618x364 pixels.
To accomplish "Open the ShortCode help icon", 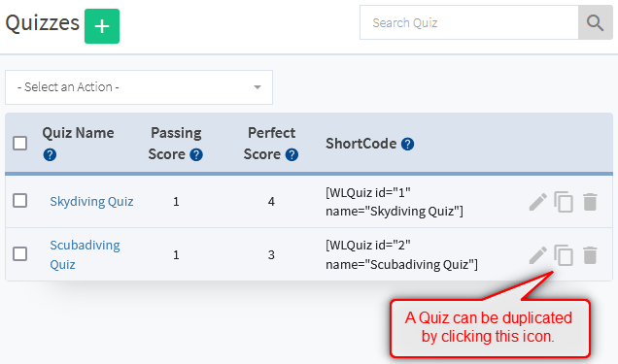I will [407, 144].
